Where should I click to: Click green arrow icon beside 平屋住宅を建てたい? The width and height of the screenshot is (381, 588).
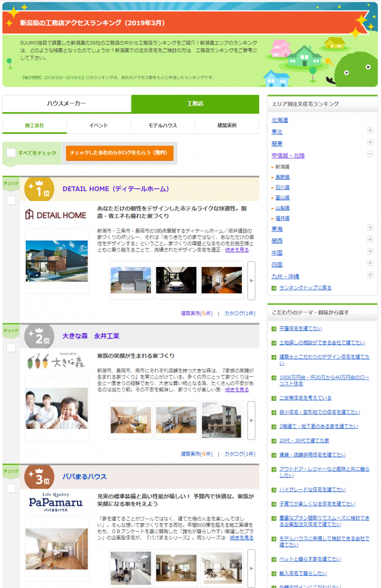tap(274, 328)
